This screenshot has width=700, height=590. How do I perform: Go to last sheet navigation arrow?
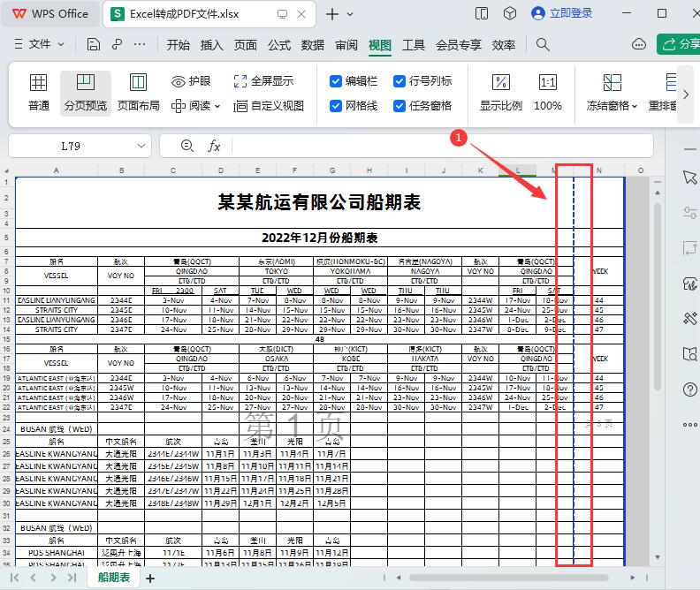[x=72, y=578]
